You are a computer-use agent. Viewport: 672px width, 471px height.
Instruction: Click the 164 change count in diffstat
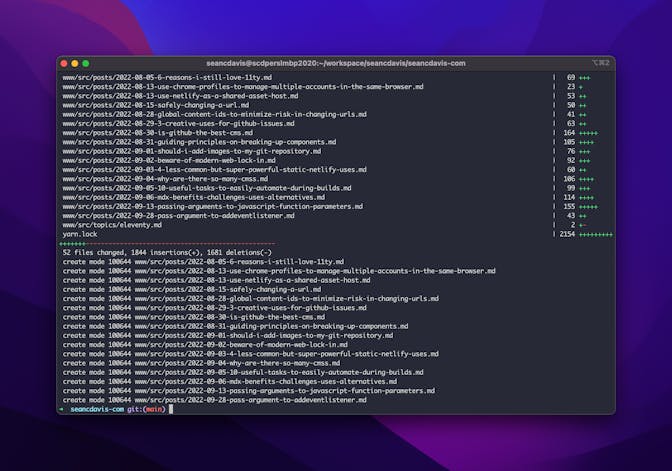570,132
